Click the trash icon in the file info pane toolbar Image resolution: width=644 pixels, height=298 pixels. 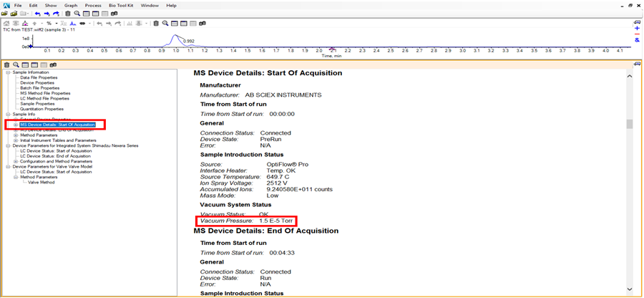tap(6, 65)
